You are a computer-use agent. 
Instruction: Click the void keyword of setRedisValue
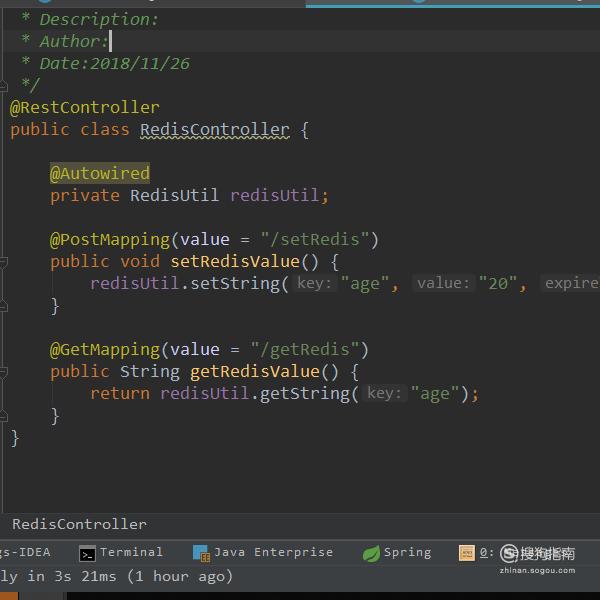tap(140, 262)
